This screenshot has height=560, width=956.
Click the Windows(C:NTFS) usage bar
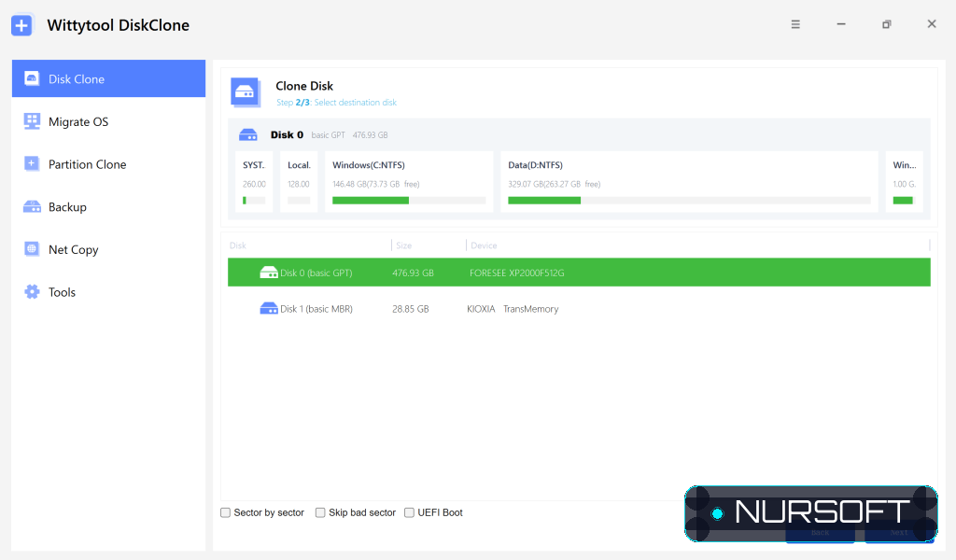409,201
